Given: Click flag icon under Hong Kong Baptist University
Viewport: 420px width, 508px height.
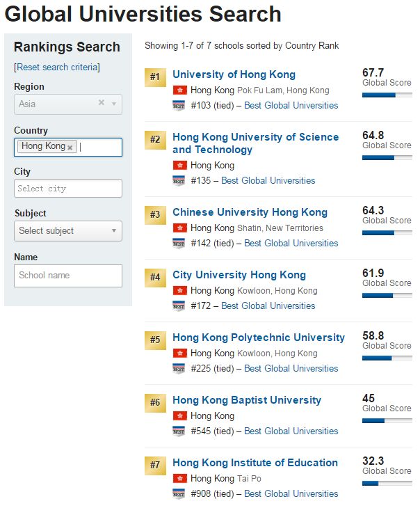Looking at the screenshot, I should (179, 415).
